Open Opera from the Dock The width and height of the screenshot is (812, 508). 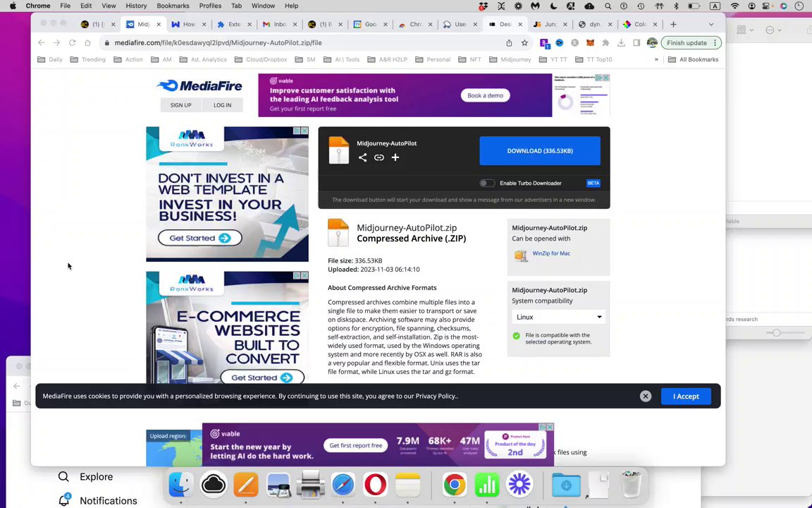(x=376, y=485)
